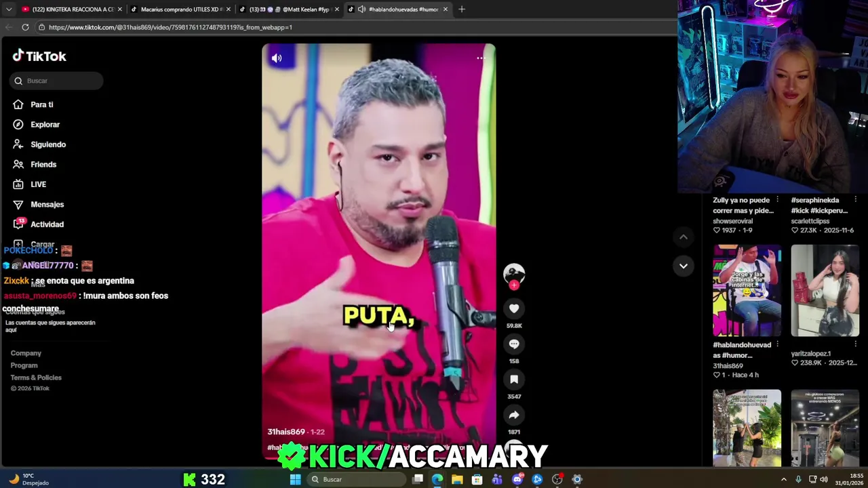Open the OBS Studio taskbar icon

(557, 479)
